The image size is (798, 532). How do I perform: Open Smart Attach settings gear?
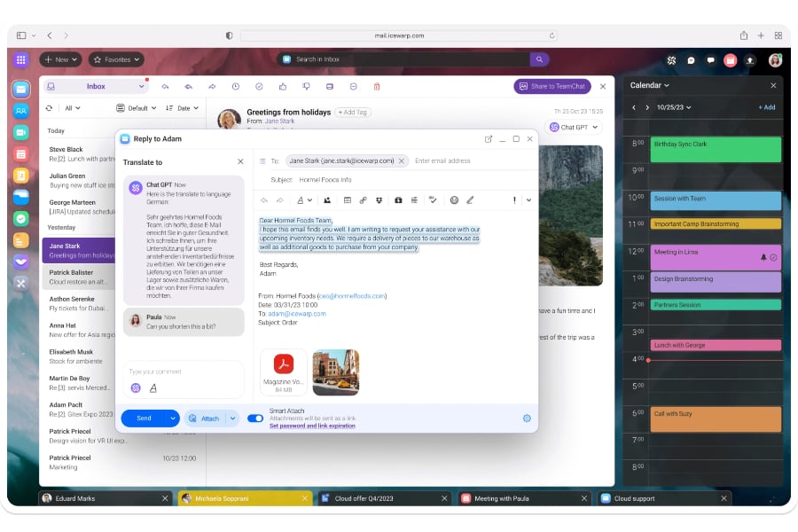pos(527,419)
